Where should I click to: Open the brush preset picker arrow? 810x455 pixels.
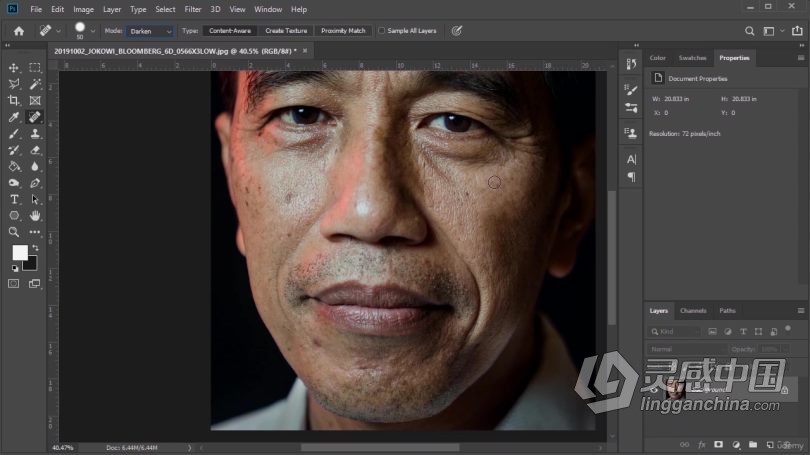[93, 31]
